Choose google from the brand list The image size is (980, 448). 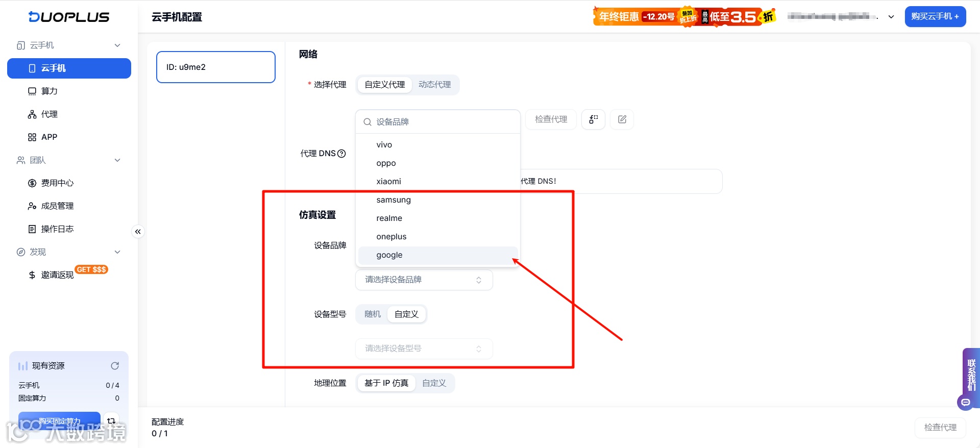point(438,255)
